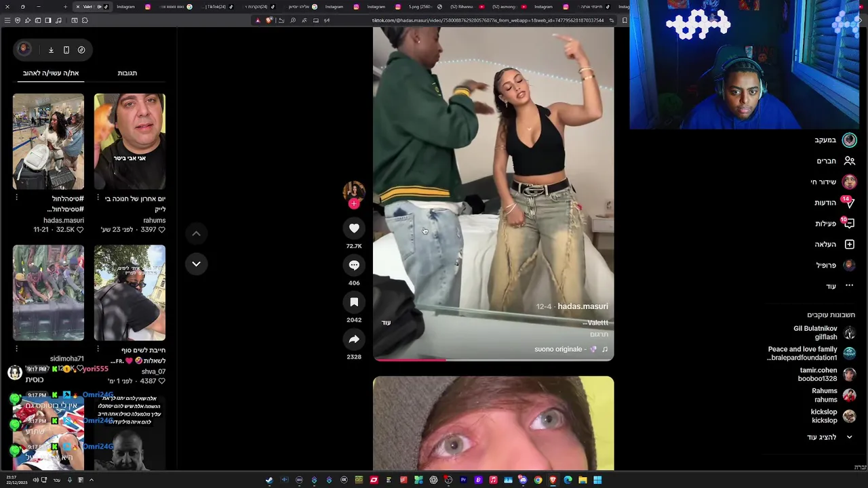Open Google Chrome from the taskbar
Viewport: 868px width, 488px height.
tap(538, 480)
